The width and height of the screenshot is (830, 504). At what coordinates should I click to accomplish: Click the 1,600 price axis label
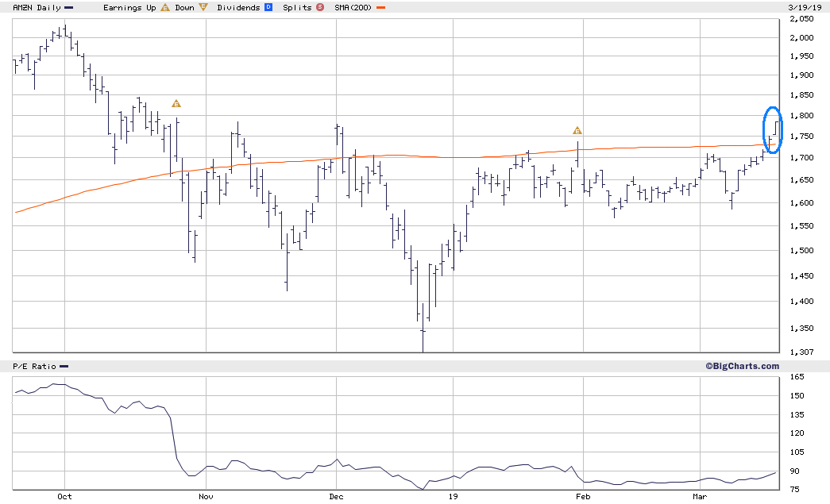801,203
